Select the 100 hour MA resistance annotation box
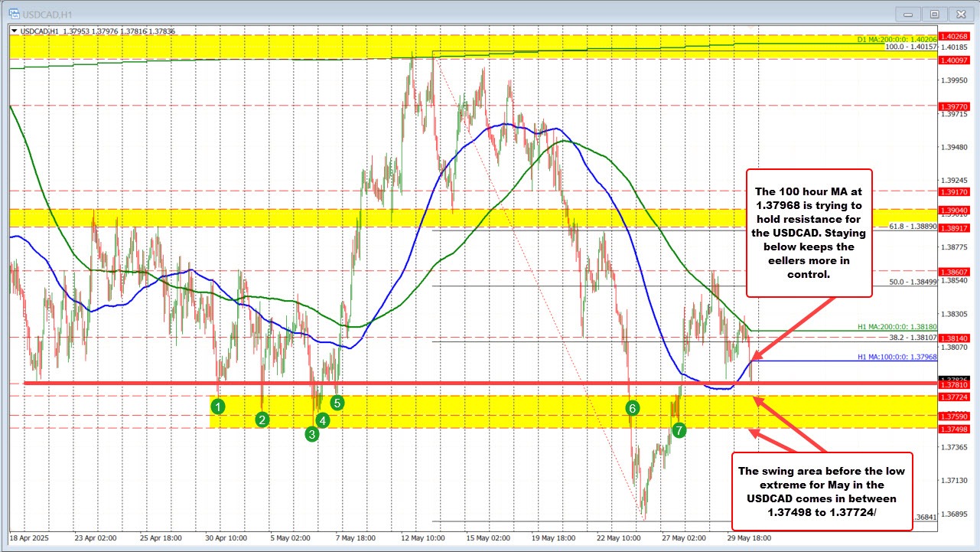The width and height of the screenshot is (980, 552). [808, 232]
